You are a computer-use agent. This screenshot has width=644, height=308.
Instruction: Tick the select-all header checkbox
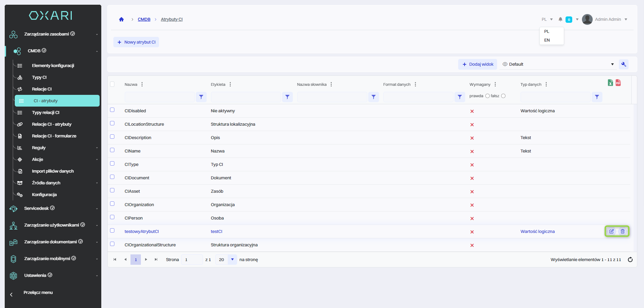click(112, 84)
